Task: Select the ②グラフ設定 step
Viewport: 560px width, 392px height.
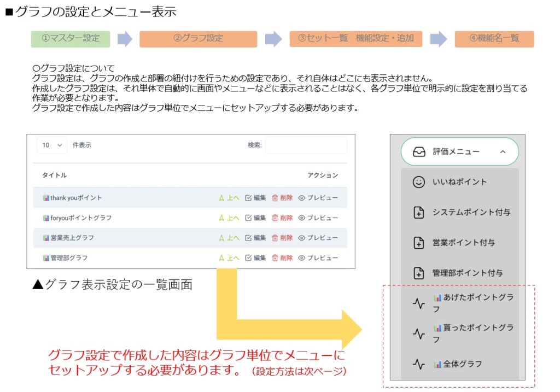Action: [198, 39]
